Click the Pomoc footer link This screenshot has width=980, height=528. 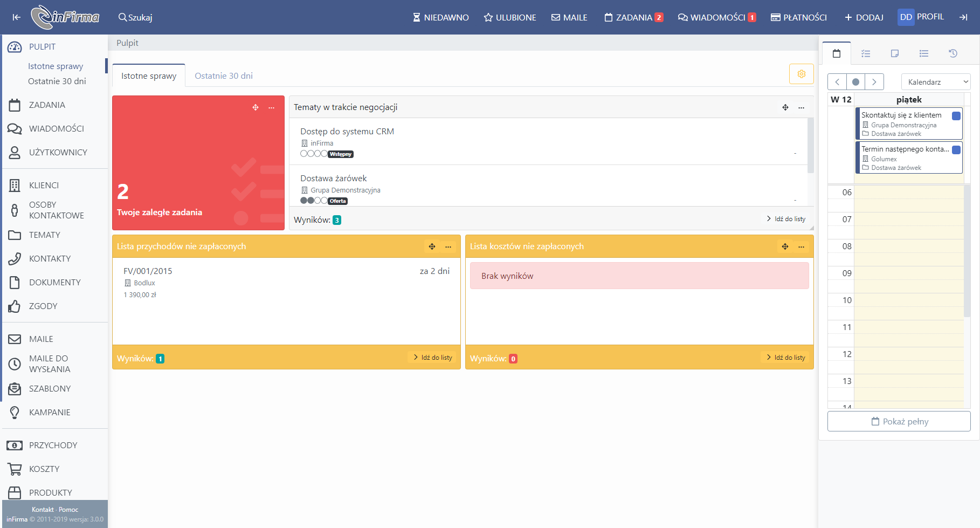(x=68, y=510)
